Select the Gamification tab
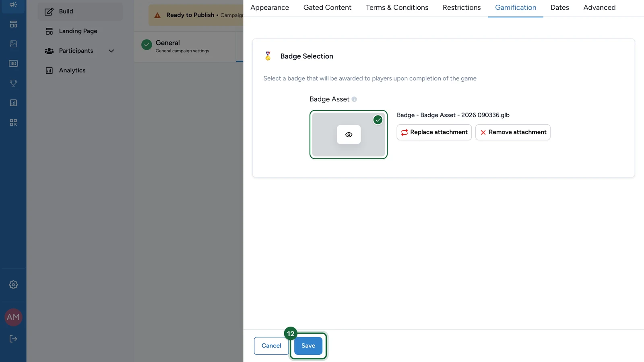 point(516,8)
